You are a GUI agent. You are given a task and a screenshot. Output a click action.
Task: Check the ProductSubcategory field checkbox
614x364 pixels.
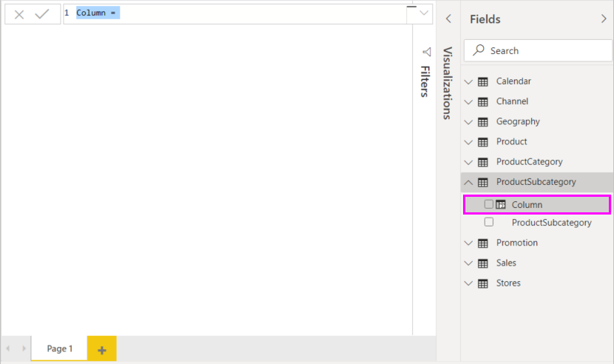[x=489, y=222]
